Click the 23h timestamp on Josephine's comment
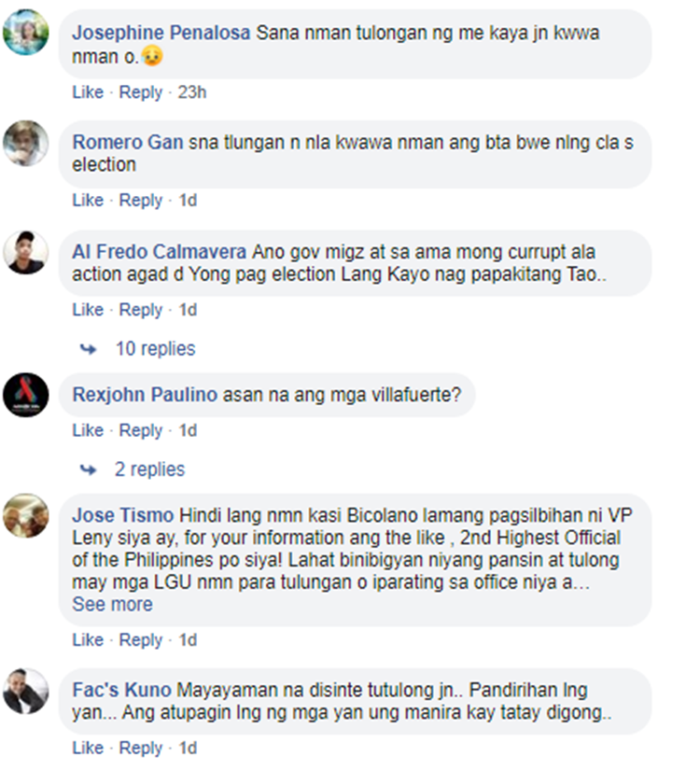 coord(192,91)
